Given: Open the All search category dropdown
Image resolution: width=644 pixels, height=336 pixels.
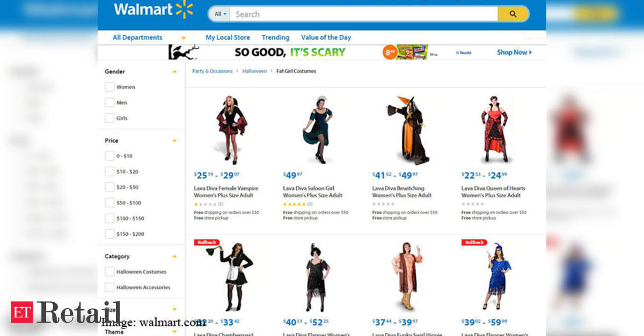Looking at the screenshot, I should tap(221, 14).
